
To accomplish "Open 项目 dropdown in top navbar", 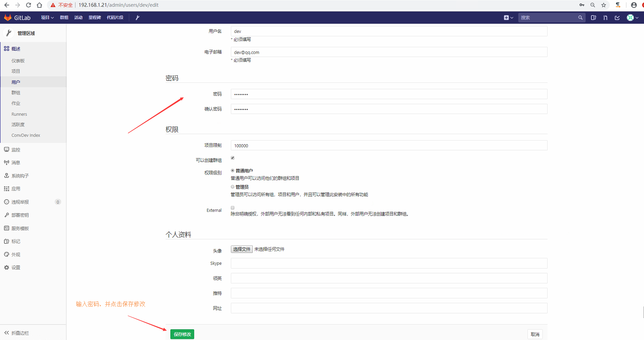I will 47,17.
